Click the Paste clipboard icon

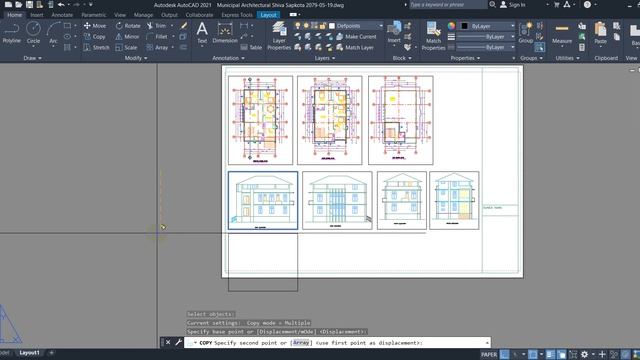[x=600, y=33]
